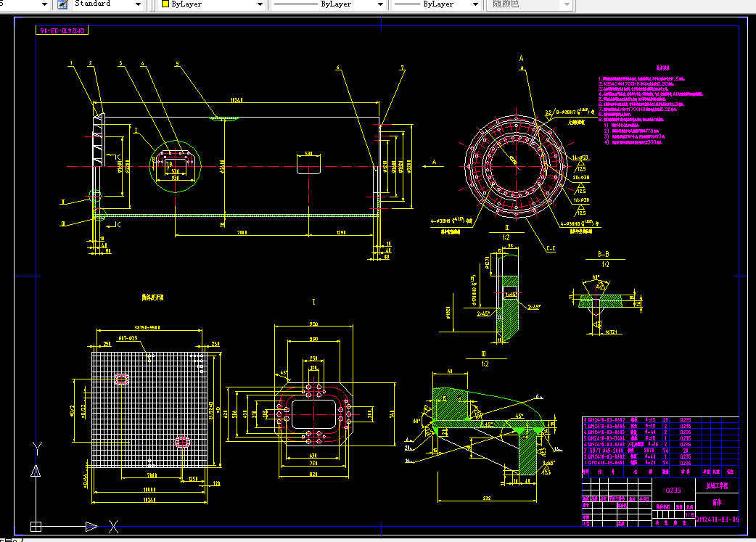Select the 1:2 scale text under B-B

tap(605, 264)
